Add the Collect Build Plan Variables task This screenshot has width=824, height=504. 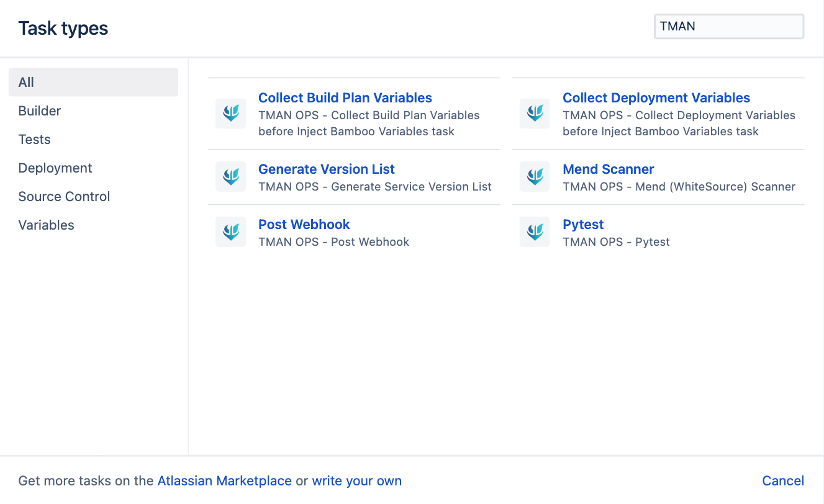[x=345, y=98]
